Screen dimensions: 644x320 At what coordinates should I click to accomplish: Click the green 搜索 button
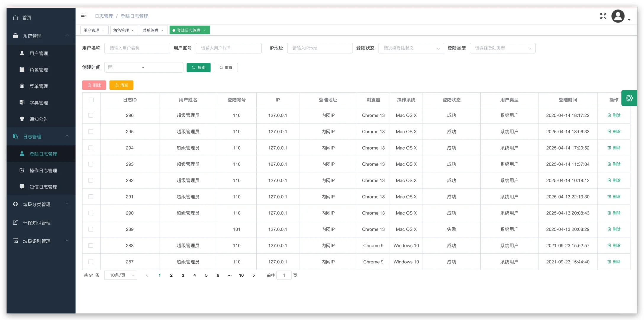coord(198,68)
